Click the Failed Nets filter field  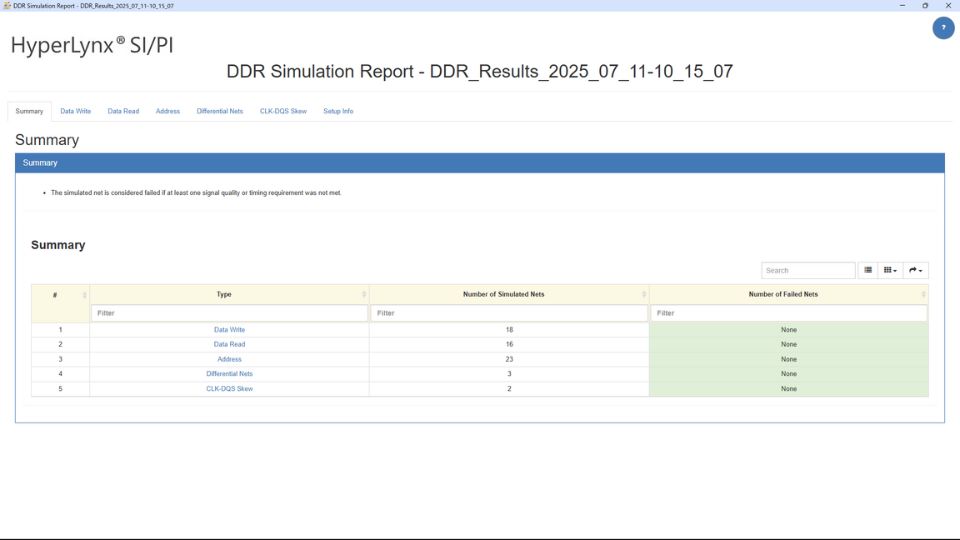point(788,313)
